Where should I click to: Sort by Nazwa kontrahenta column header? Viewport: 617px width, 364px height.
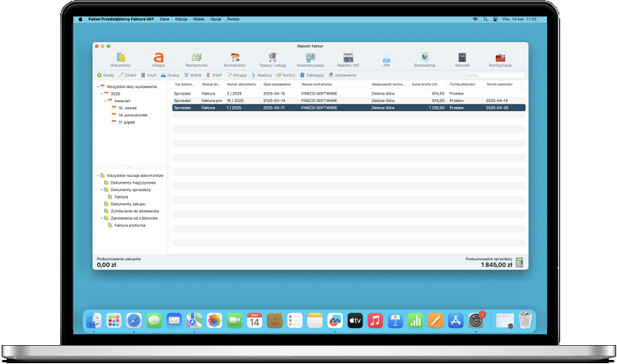pyautogui.click(x=317, y=84)
